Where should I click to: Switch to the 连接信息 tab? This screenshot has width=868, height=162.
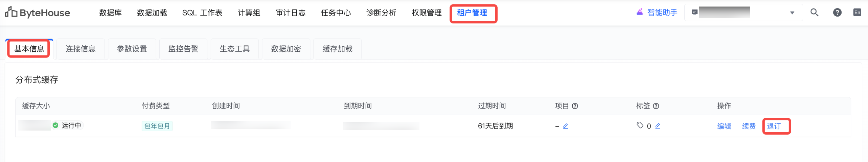(81, 49)
